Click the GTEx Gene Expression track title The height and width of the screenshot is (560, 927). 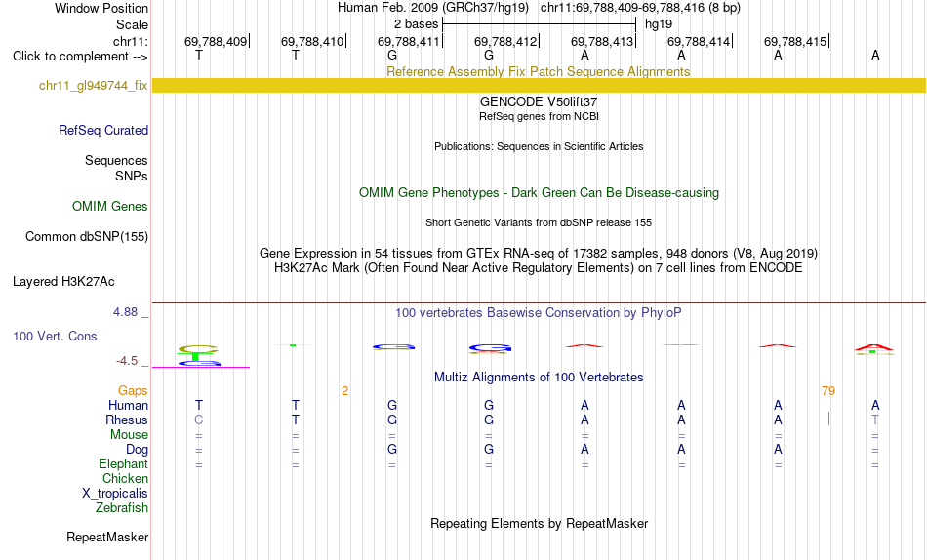click(539, 253)
